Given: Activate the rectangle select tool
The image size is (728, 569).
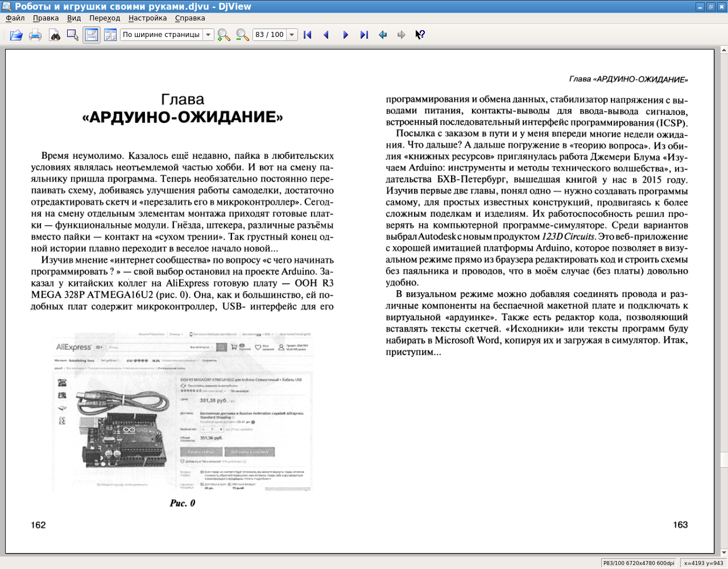Looking at the screenshot, I should [x=73, y=35].
